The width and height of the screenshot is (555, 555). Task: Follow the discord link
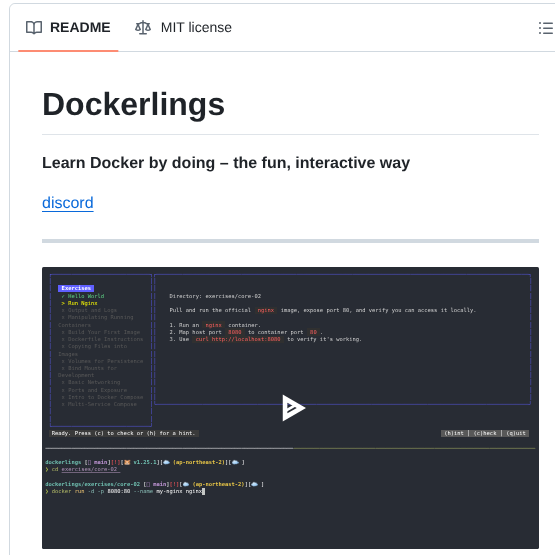[x=68, y=203]
